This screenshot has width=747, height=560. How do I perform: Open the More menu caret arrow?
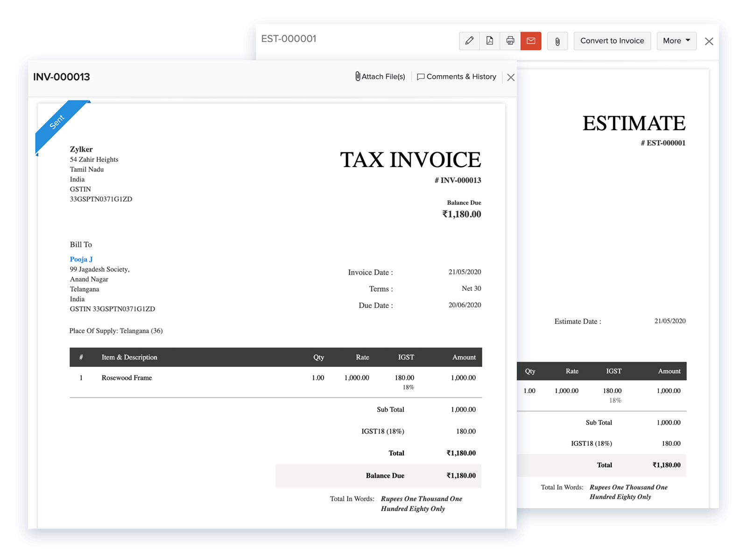[687, 41]
